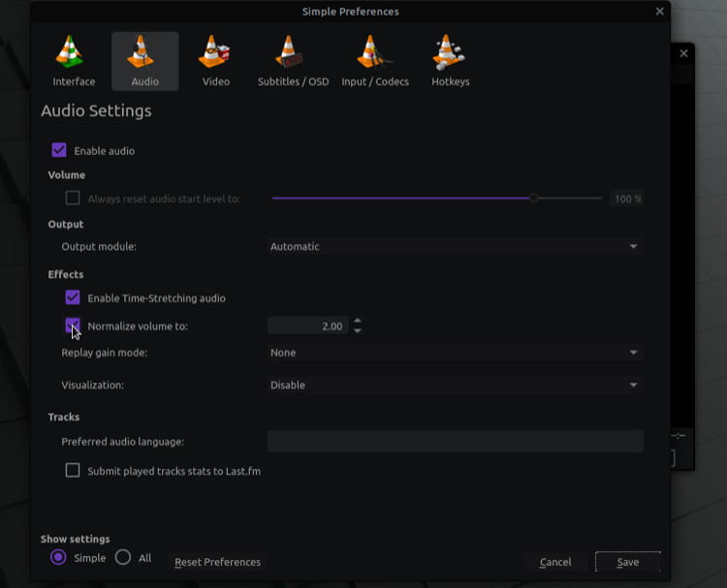Click the Cancel button

click(555, 562)
